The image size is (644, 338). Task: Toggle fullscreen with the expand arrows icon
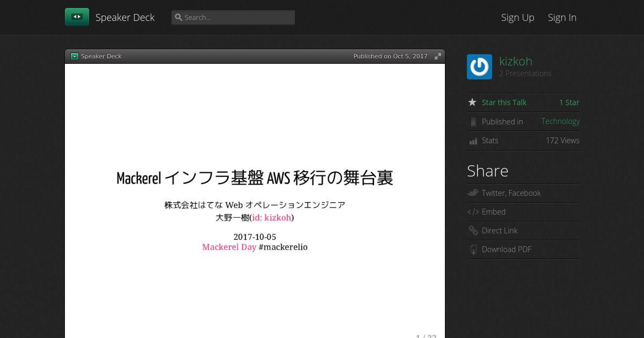coord(438,56)
